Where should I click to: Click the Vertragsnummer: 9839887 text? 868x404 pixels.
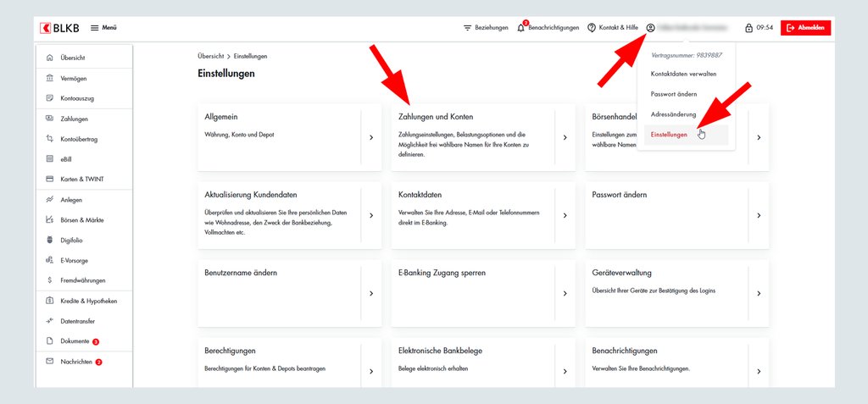(x=687, y=55)
